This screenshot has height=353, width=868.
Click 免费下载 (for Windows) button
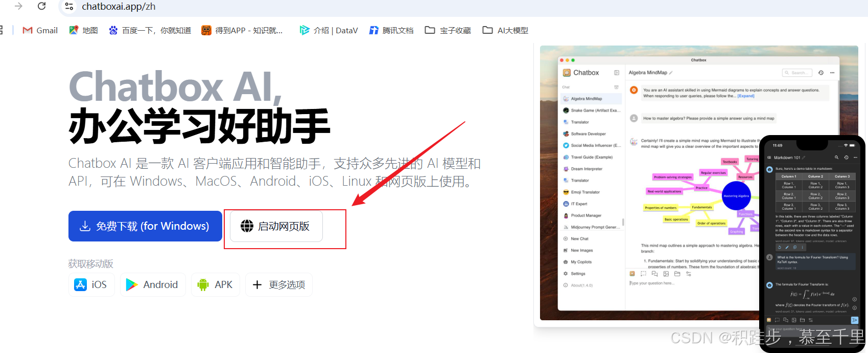tap(145, 226)
